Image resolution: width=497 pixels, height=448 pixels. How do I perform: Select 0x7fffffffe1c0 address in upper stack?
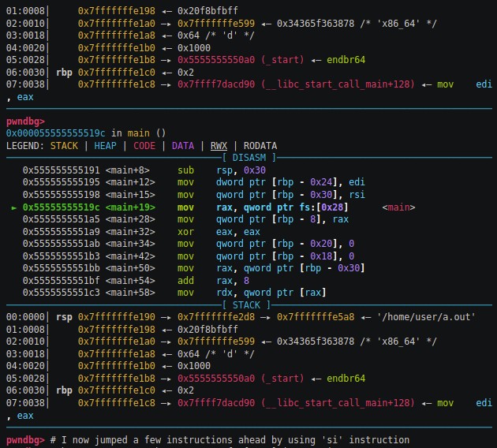point(117,73)
